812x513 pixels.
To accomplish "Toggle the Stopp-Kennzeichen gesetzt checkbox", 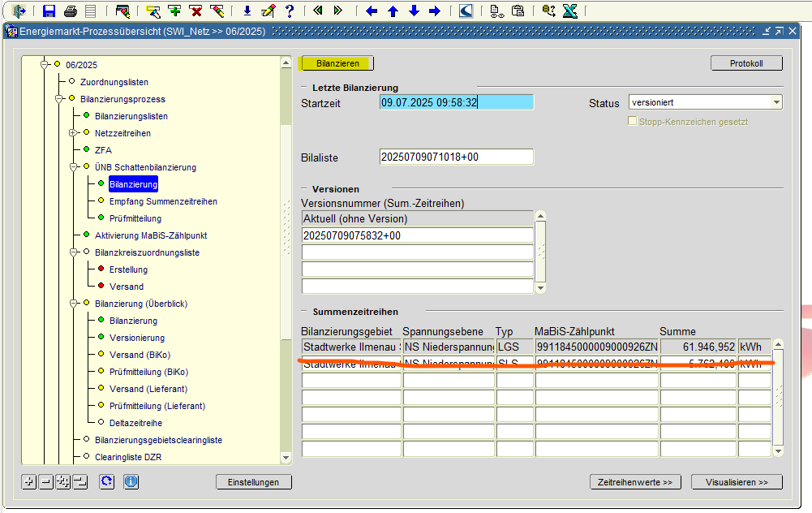I will [634, 122].
